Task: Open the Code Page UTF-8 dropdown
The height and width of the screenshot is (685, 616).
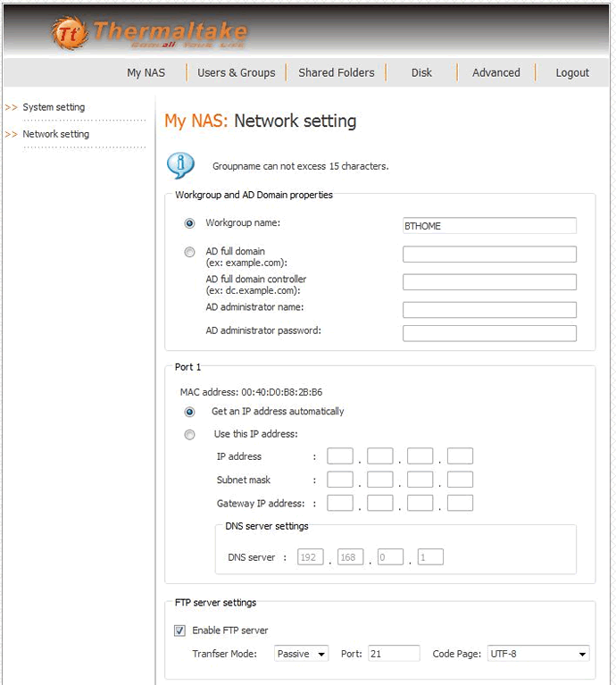Action: tap(538, 654)
